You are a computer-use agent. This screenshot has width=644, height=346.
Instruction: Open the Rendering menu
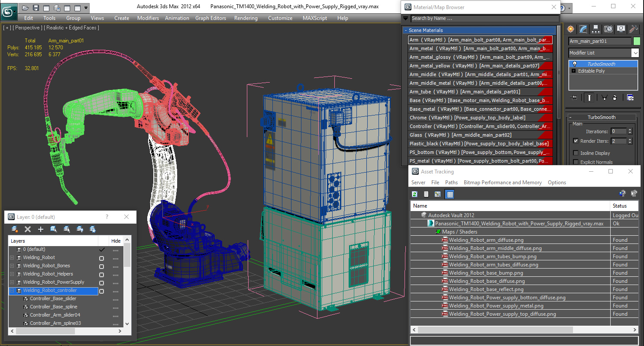pos(246,18)
